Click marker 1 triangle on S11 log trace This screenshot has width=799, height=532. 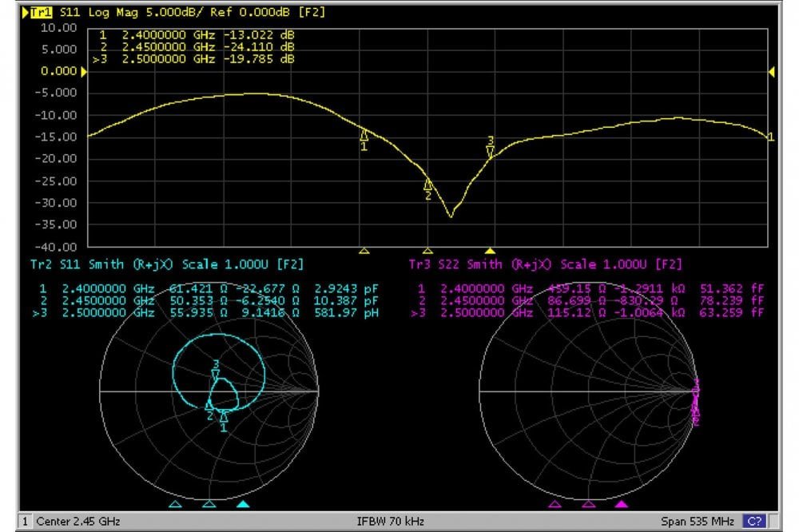[364, 135]
